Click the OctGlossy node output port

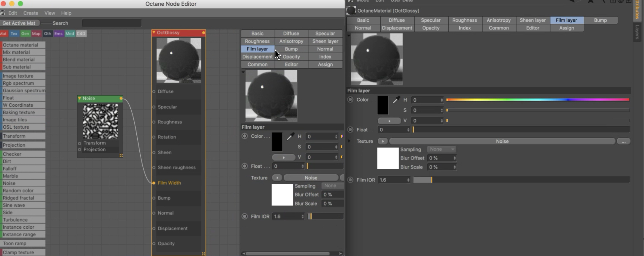pyautogui.click(x=203, y=33)
